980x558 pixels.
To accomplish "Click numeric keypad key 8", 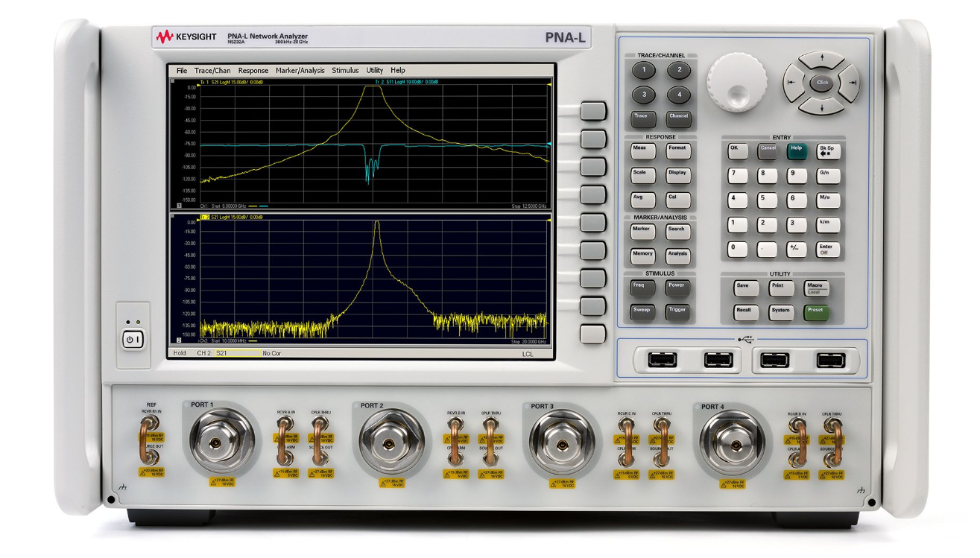I will pyautogui.click(x=768, y=176).
